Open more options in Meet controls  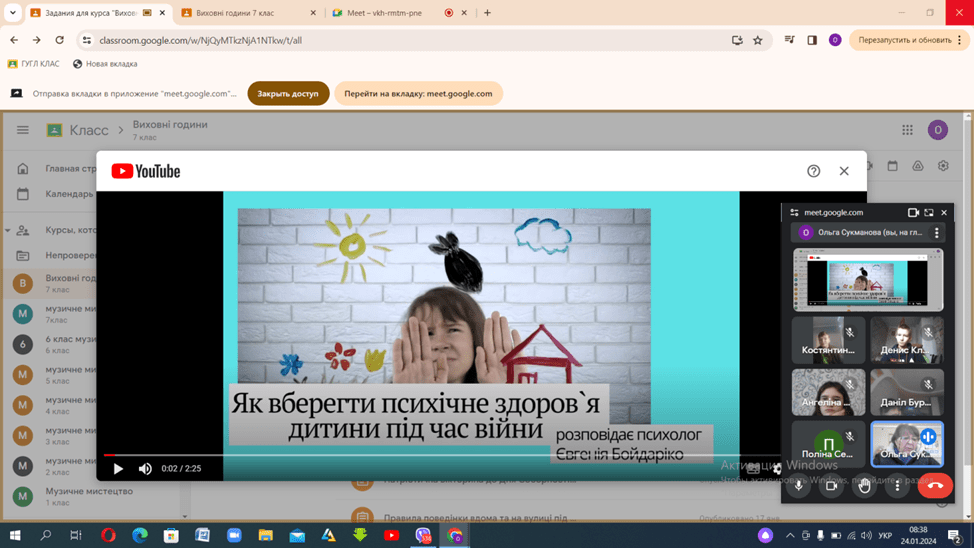point(897,486)
